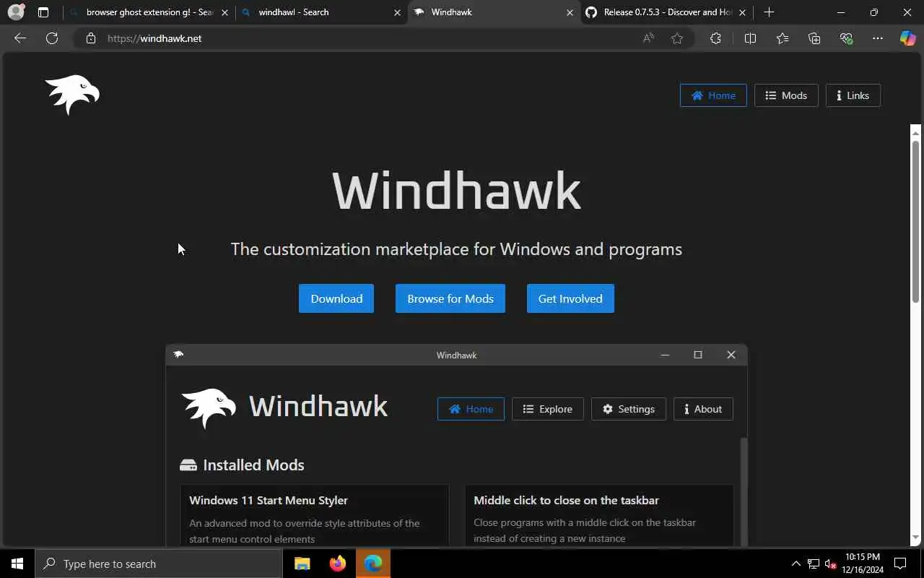Open a new tab with plus button

pyautogui.click(x=769, y=12)
